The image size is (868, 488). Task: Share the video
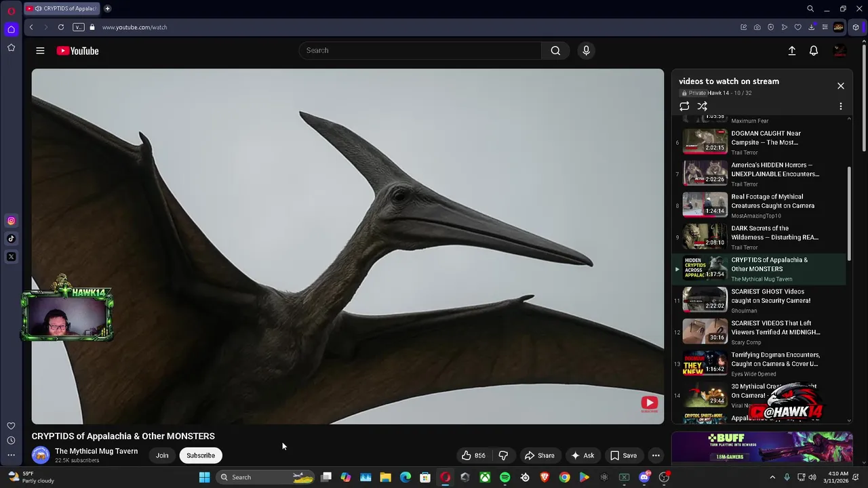coord(540,455)
